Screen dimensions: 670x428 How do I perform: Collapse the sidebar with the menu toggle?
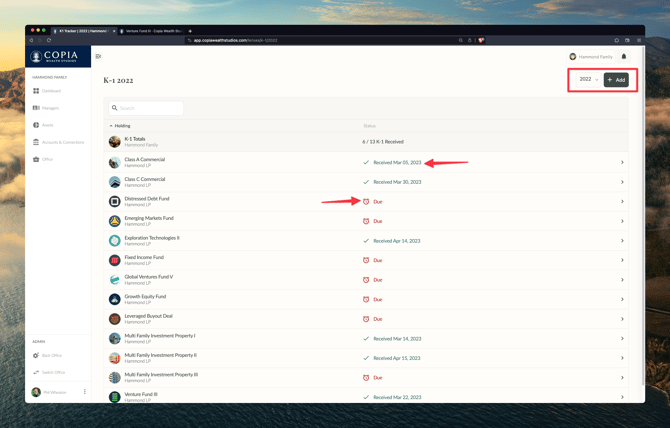point(98,57)
